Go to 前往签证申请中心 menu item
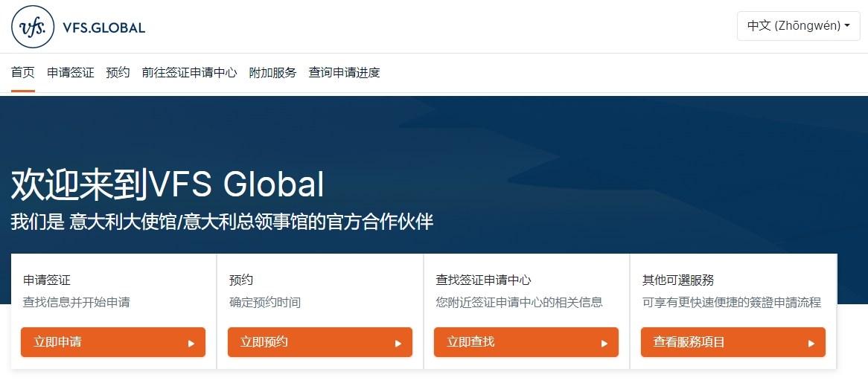868x392 pixels. pos(189,72)
